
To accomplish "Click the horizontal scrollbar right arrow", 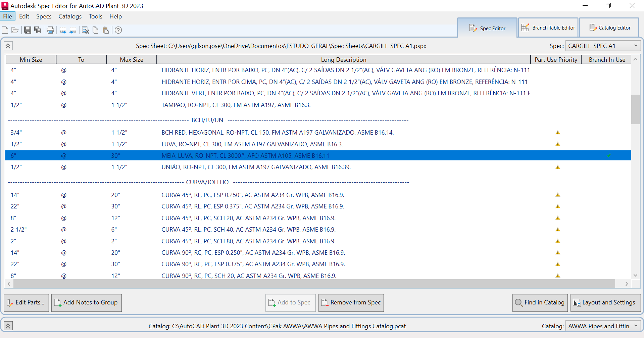I will tap(627, 284).
